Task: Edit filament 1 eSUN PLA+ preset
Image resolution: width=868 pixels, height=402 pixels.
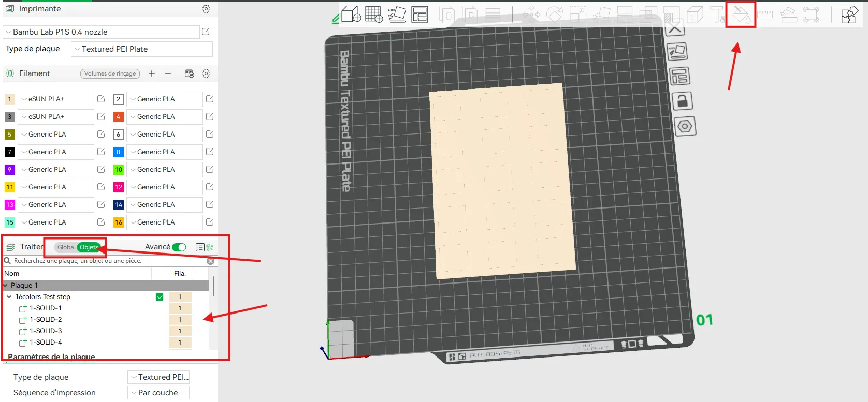Action: (x=101, y=99)
